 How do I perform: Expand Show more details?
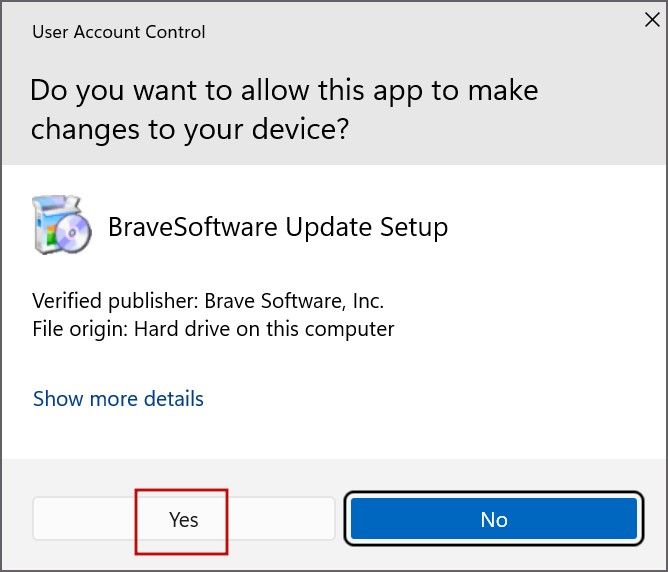pos(118,399)
